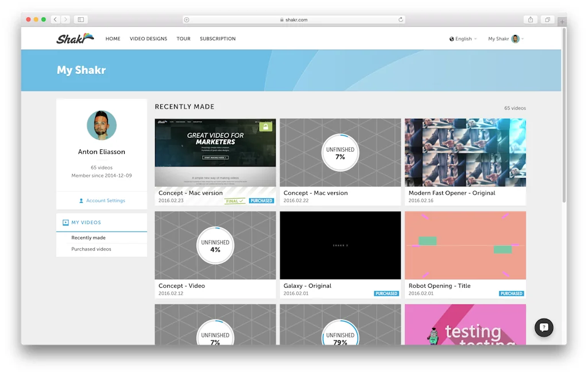Select the VIDEO DESIGNS menu item
588x375 pixels.
(x=148, y=38)
